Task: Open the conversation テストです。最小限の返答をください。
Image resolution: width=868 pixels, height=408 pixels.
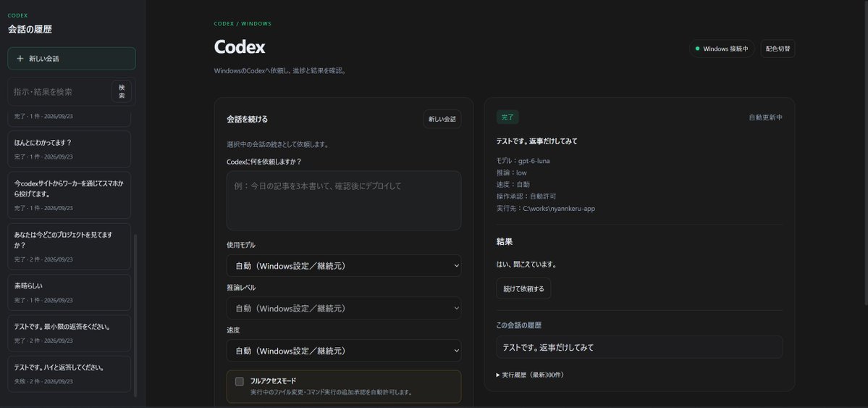Action: pos(69,333)
